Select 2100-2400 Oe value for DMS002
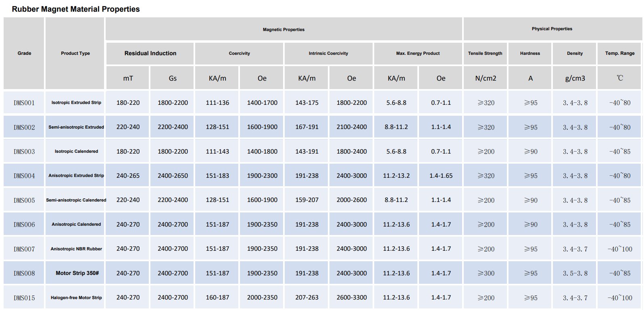Image resolution: width=644 pixels, height=310 pixels. (352, 127)
